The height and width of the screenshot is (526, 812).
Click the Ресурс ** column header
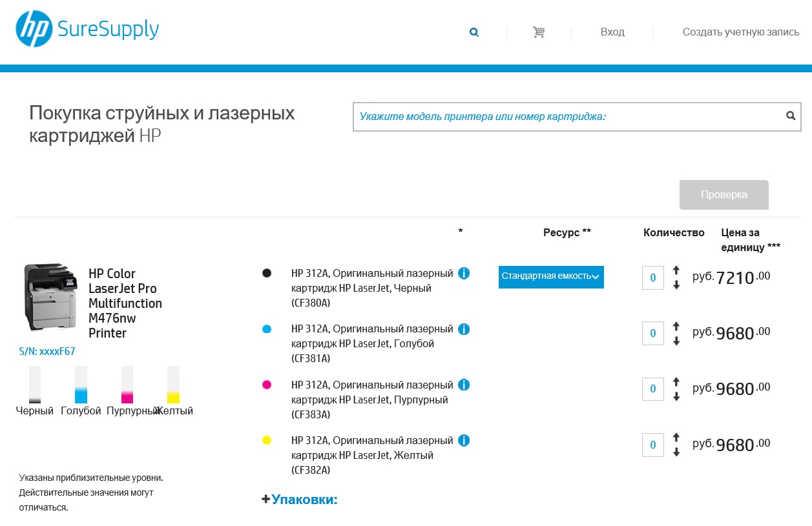click(567, 232)
